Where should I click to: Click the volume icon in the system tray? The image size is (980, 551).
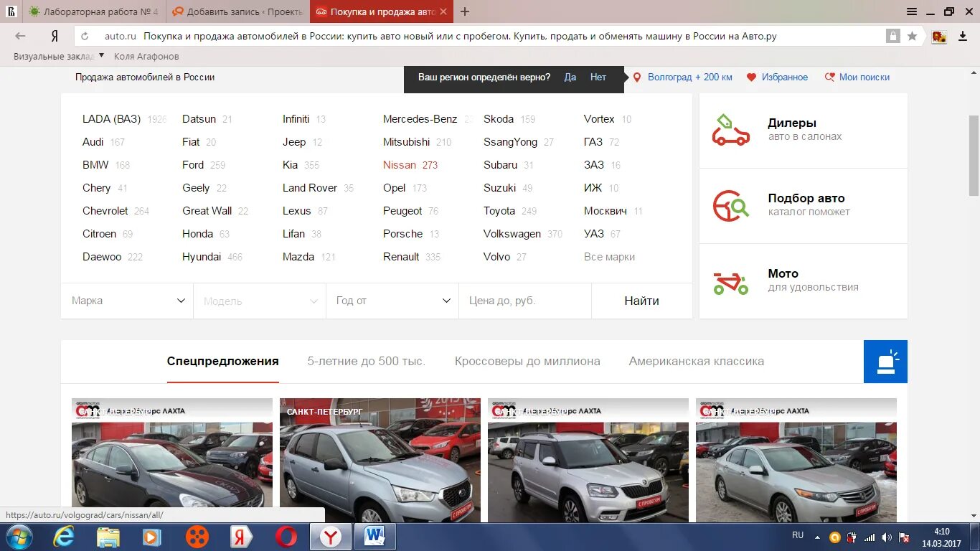887,537
